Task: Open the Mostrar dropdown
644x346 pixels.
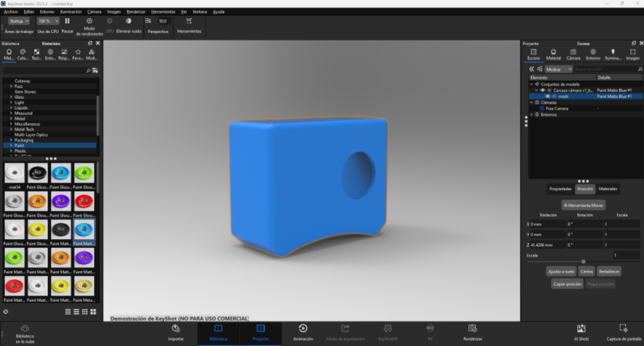Action: [558, 69]
